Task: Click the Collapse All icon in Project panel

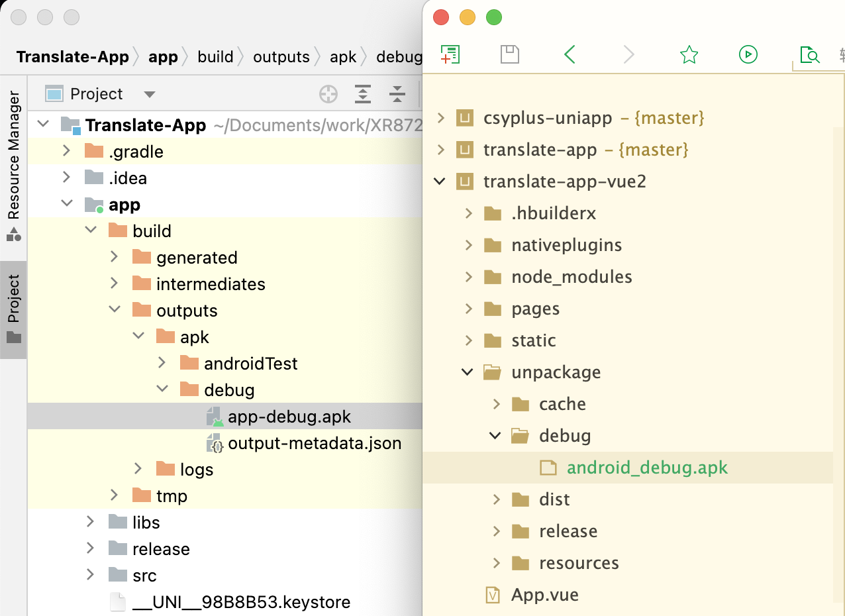Action: pos(397,94)
